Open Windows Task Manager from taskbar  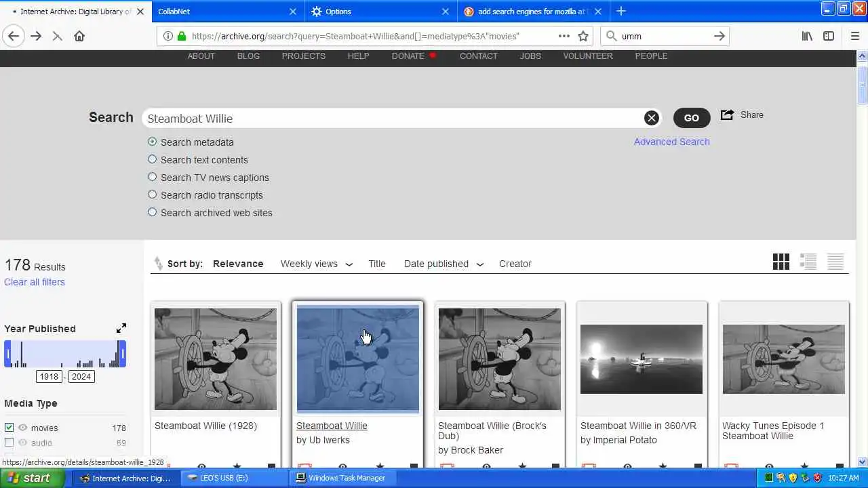(342, 478)
